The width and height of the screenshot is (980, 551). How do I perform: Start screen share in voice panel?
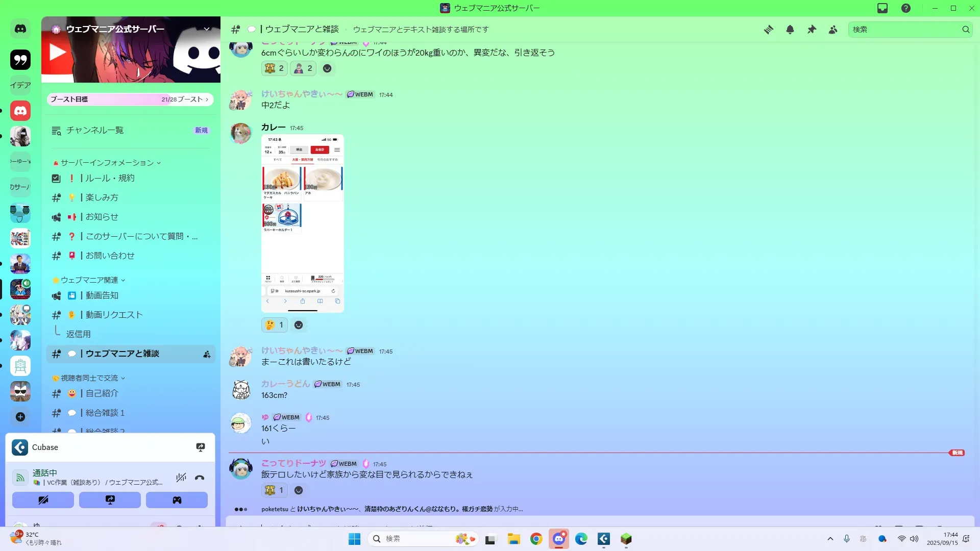[x=110, y=500]
